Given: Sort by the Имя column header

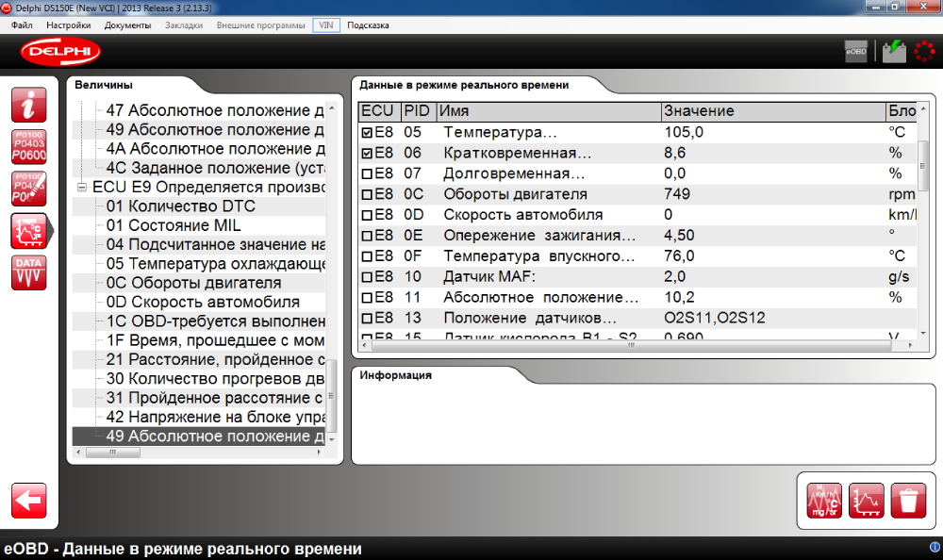Looking at the screenshot, I should [549, 111].
